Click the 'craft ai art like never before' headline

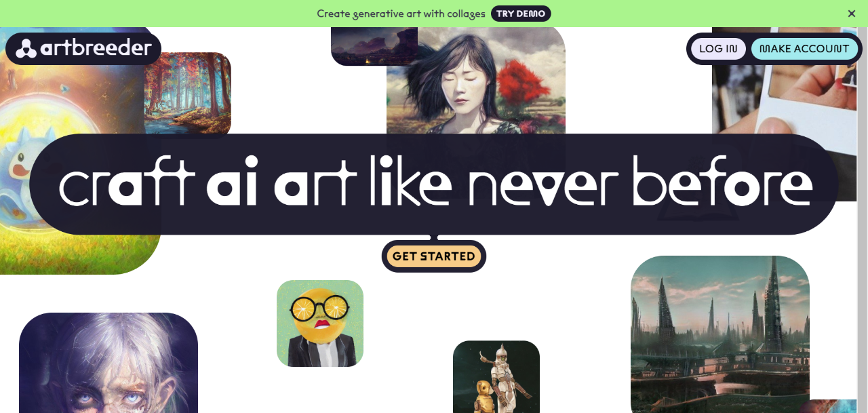[435, 182]
